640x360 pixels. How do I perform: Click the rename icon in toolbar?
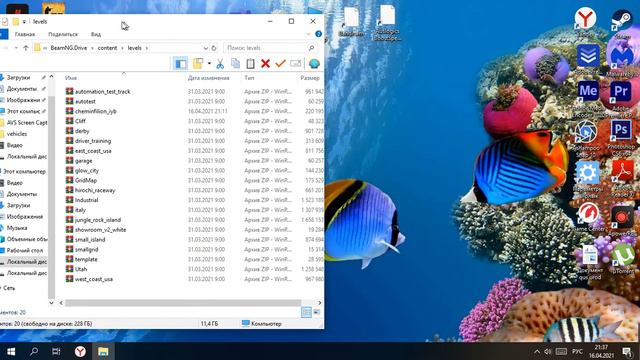pos(296,64)
